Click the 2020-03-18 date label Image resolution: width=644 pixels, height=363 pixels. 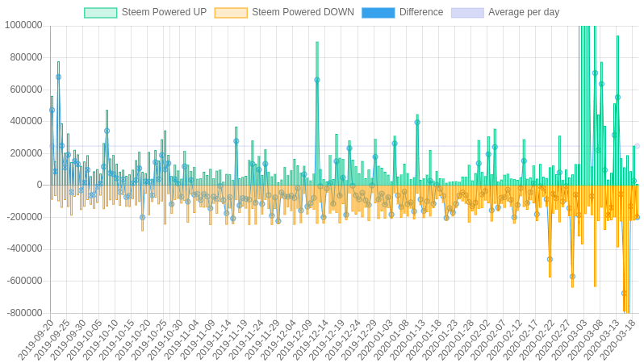coord(617,340)
